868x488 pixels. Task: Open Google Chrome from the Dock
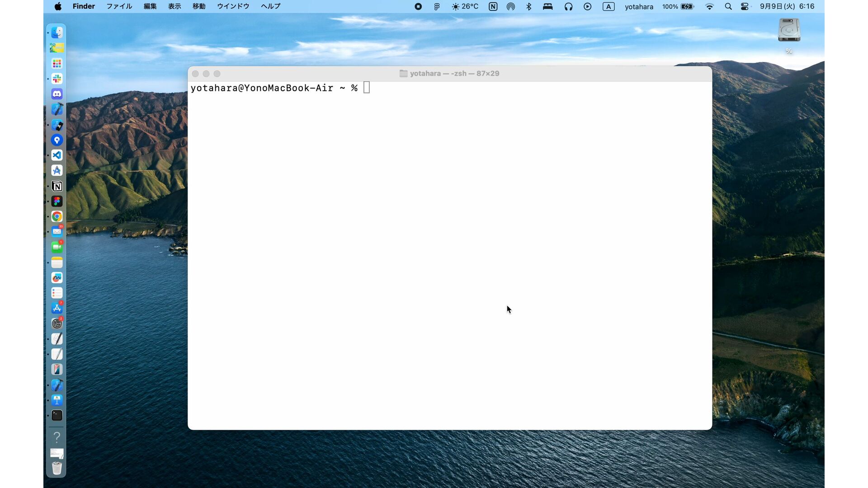57,216
